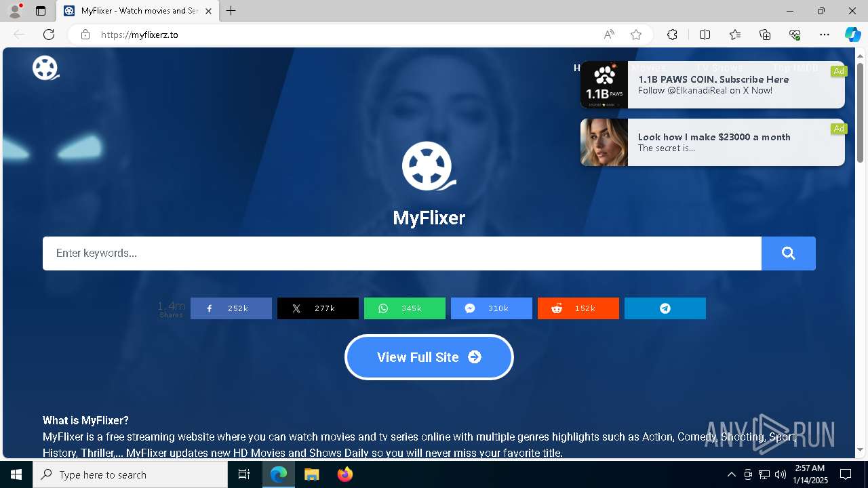Open the notification center
868x488 pixels.
tap(846, 474)
